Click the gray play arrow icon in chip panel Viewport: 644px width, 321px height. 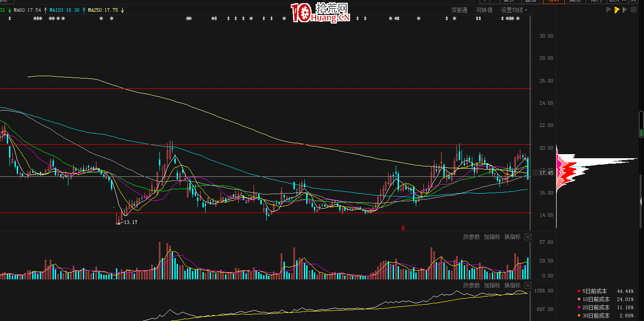coord(625,10)
